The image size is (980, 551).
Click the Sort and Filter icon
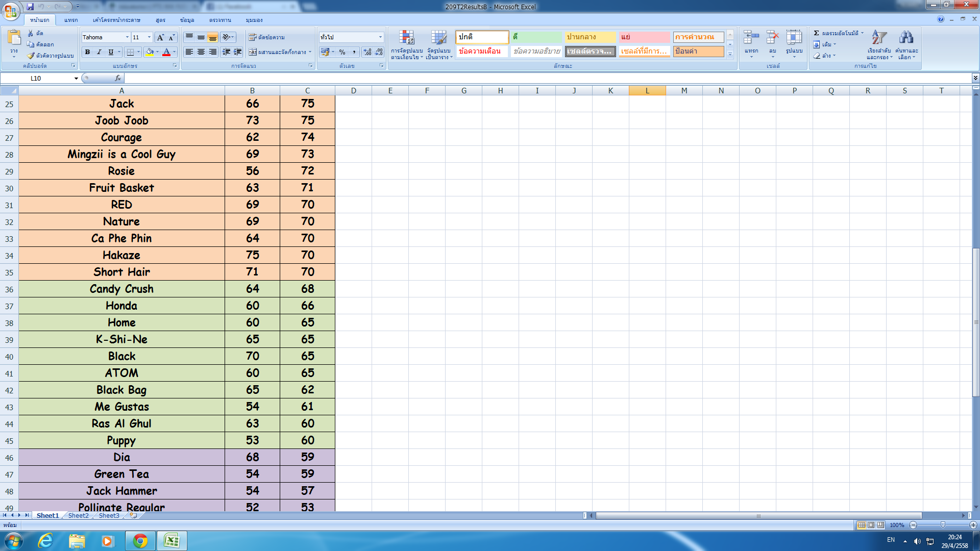click(878, 37)
